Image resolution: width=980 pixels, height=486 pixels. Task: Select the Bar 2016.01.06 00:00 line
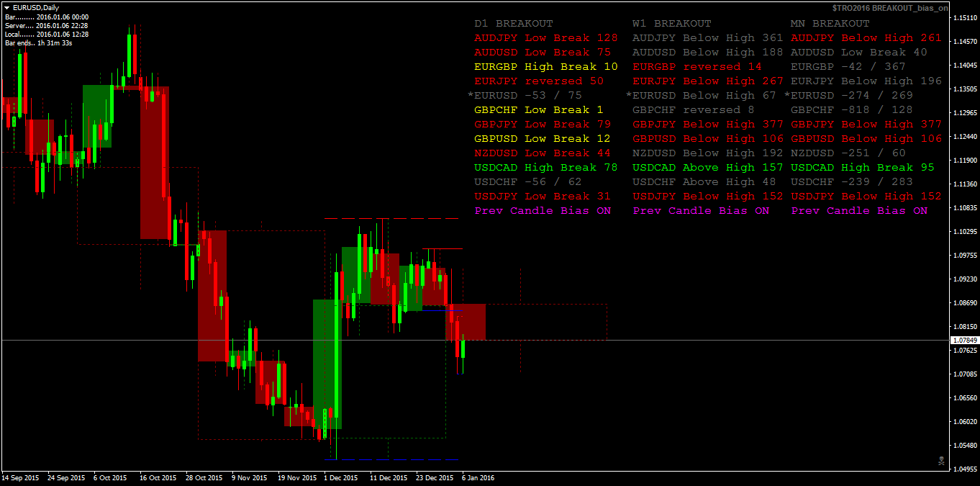tap(47, 17)
